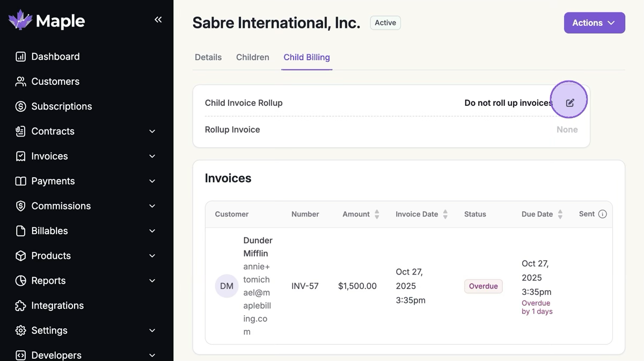
Task: Switch to the Details tab
Action: coord(208,57)
